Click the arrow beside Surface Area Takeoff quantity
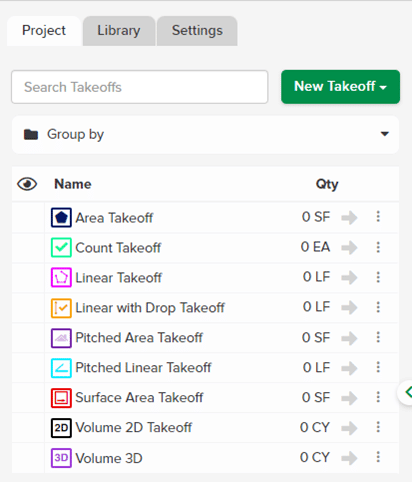Image resolution: width=412 pixels, height=482 pixels. click(x=349, y=398)
